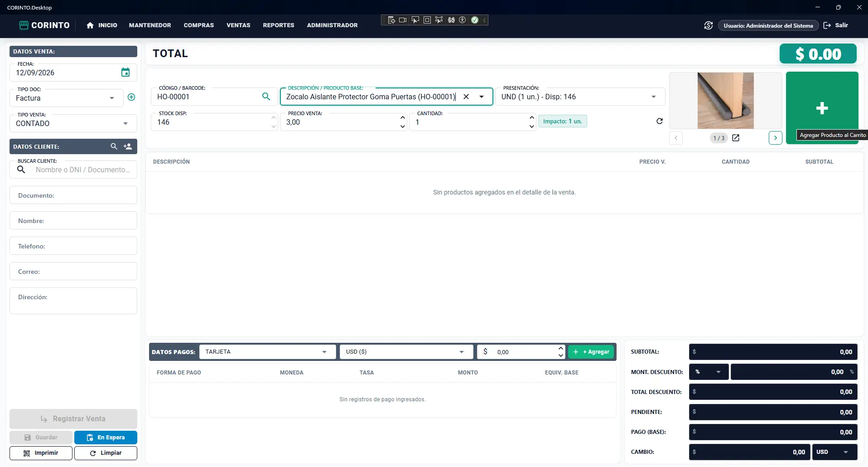
Task: Open the INICIO menu
Action: 102,25
